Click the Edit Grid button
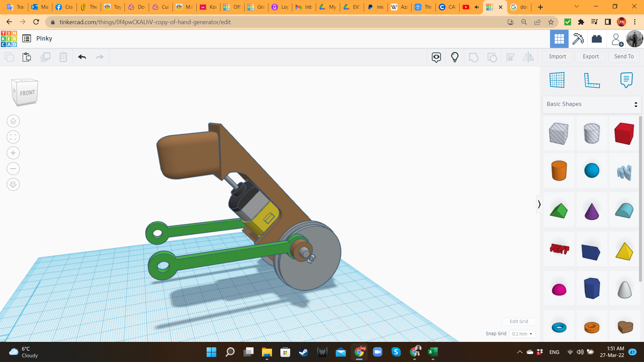644x362 pixels. pos(519,321)
